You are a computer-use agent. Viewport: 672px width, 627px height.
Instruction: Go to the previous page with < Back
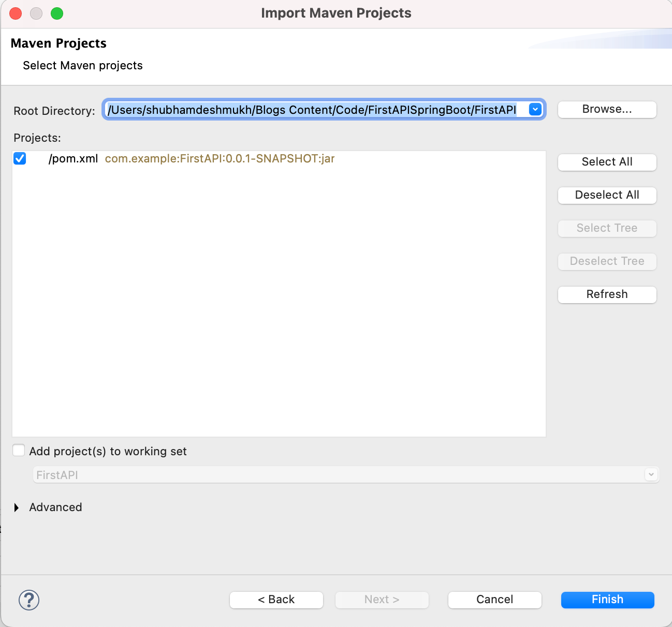(x=276, y=600)
